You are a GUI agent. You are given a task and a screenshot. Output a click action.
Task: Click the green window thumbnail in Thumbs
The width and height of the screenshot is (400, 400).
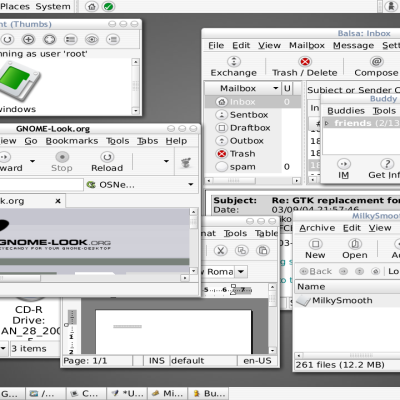pos(19,82)
